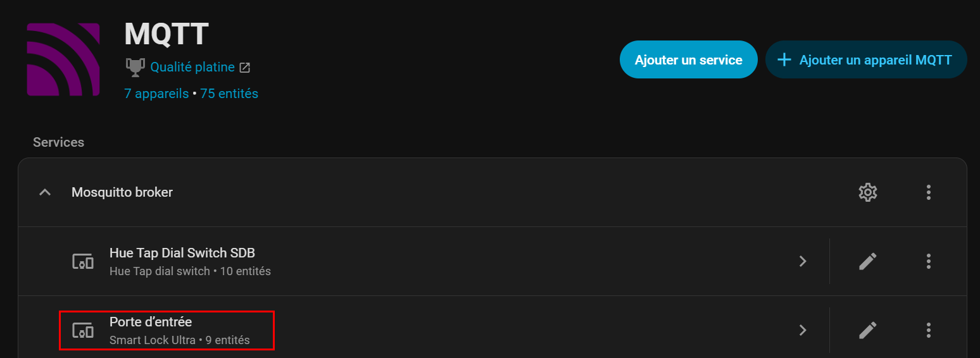Image resolution: width=980 pixels, height=358 pixels.
Task: Open Porte d'entrée via right chevron
Action: pyautogui.click(x=803, y=330)
